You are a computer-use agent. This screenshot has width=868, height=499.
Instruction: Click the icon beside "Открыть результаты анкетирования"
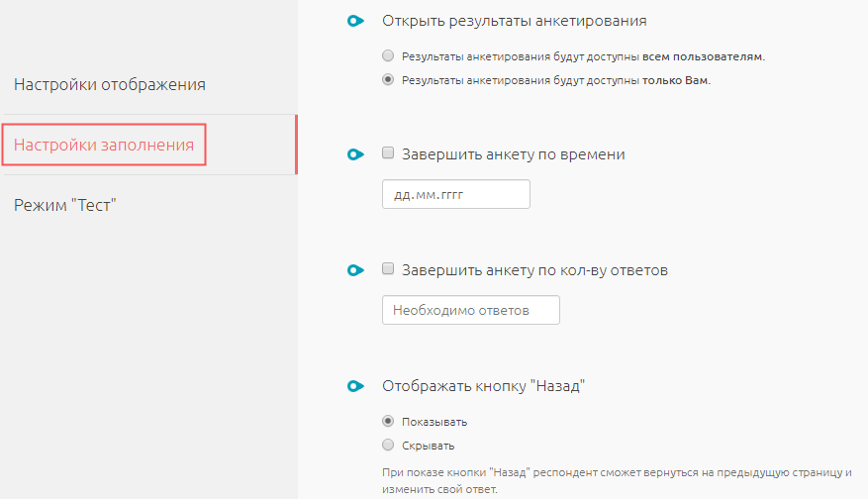pos(355,21)
